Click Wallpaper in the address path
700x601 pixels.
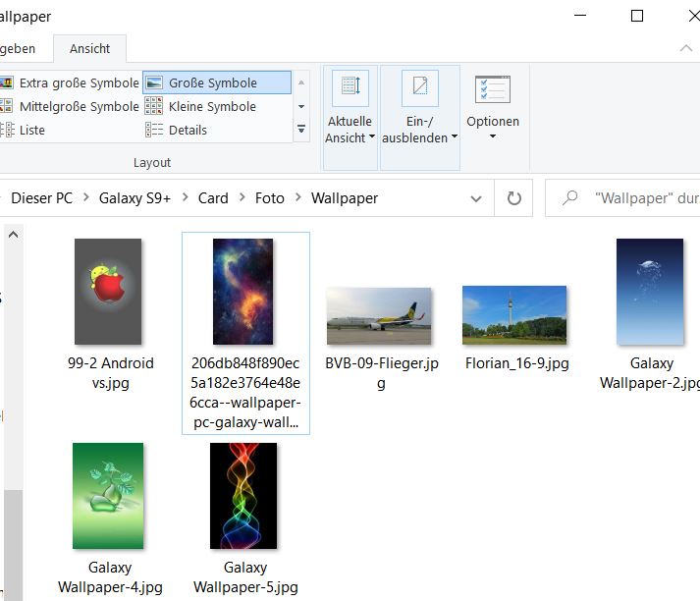[x=345, y=197]
